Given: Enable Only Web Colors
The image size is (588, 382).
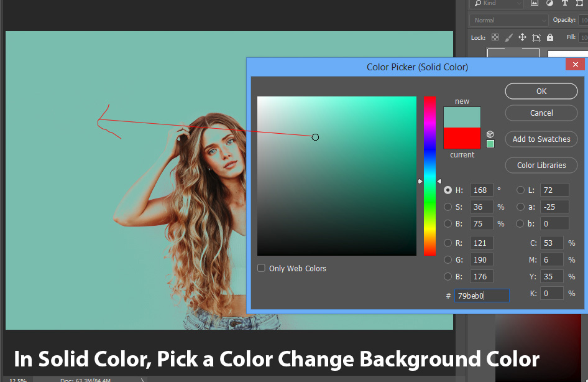Looking at the screenshot, I should click(261, 268).
